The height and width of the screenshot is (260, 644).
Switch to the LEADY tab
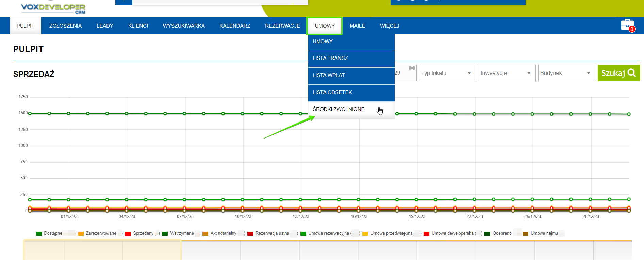click(105, 26)
